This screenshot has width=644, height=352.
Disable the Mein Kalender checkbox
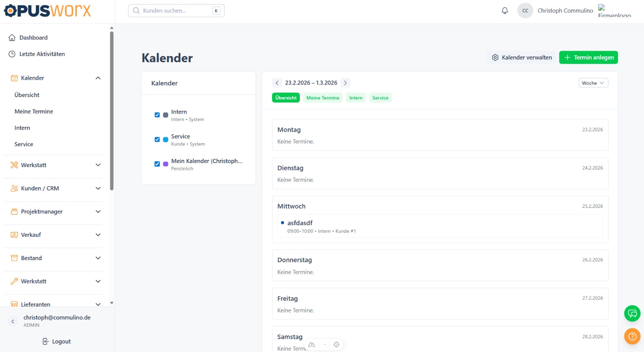click(157, 164)
